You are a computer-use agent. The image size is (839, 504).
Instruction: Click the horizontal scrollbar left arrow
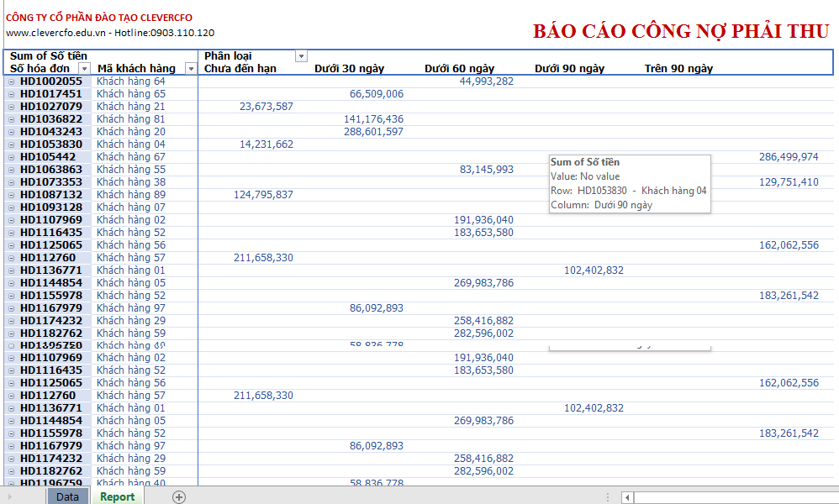(626, 497)
